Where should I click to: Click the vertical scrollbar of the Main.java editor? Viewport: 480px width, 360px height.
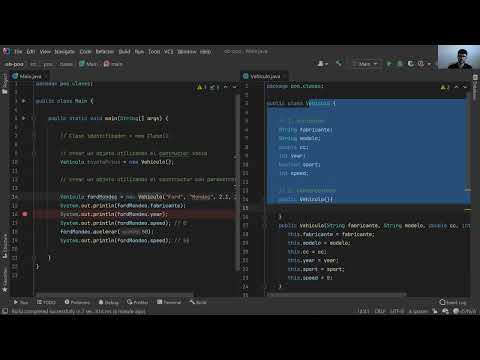click(237, 182)
